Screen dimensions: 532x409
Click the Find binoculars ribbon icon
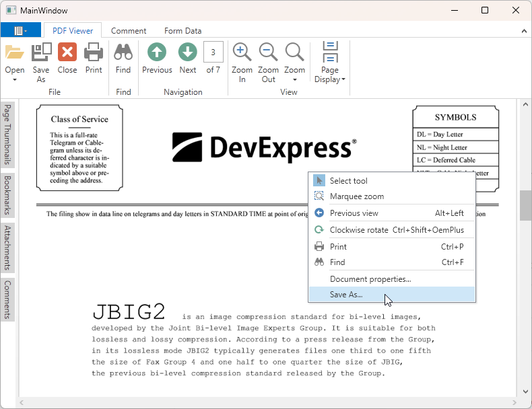123,52
